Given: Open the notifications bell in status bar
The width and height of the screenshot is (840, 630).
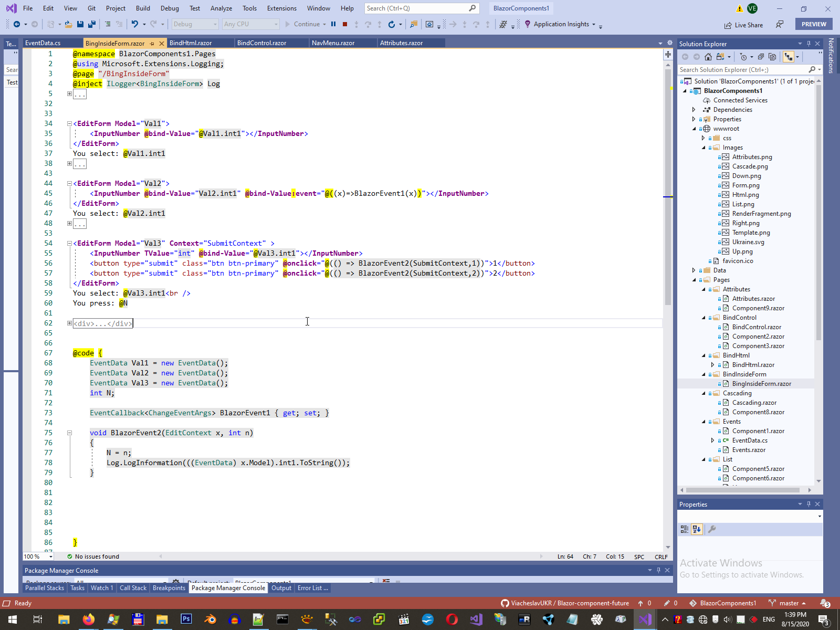Looking at the screenshot, I should click(x=825, y=603).
